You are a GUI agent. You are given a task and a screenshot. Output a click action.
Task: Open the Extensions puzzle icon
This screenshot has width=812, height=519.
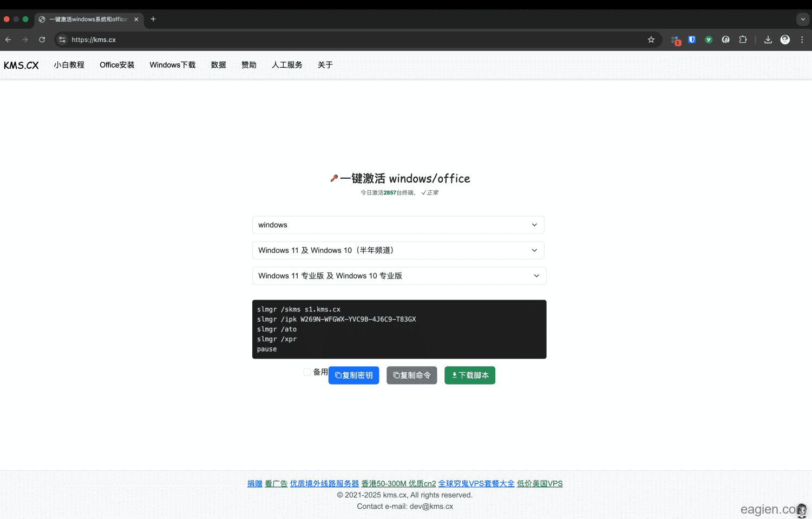point(743,40)
